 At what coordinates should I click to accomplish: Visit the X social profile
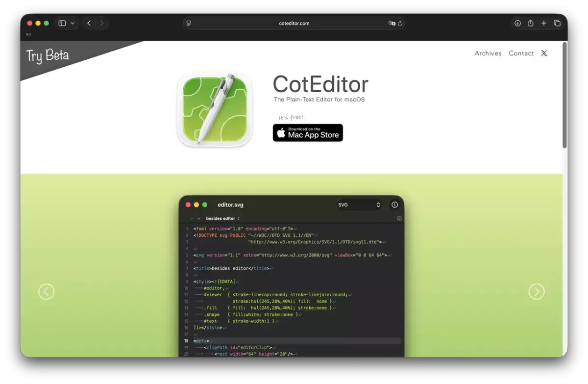point(544,53)
